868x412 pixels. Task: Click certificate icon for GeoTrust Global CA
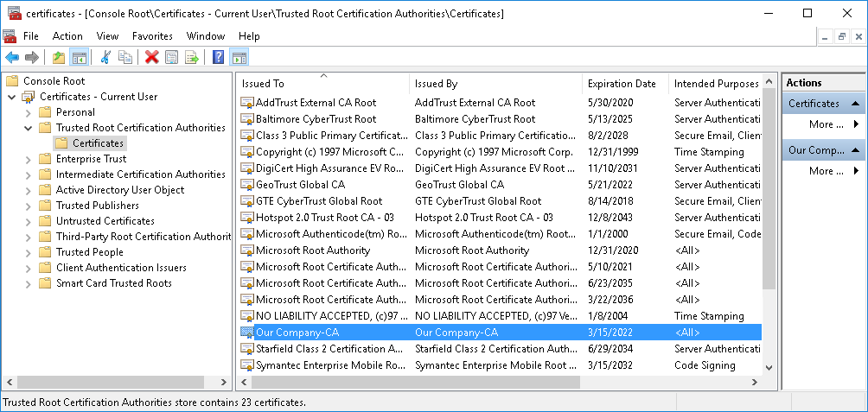tap(247, 185)
